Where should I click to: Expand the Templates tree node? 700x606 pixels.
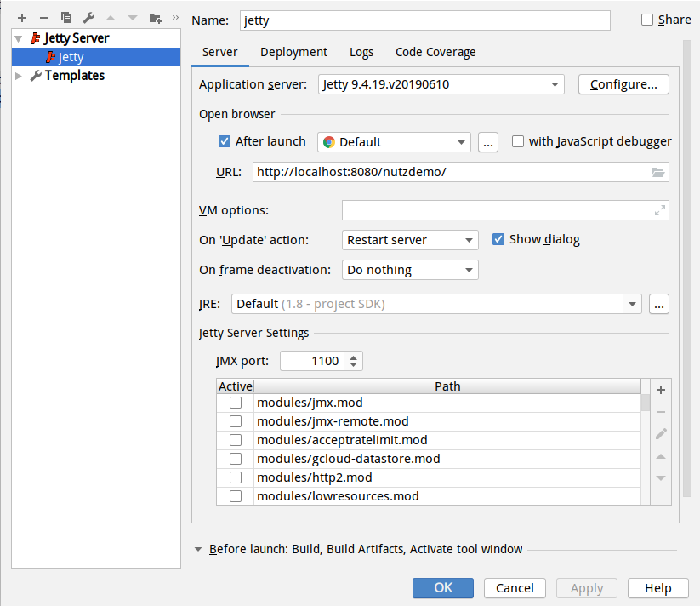[19, 76]
